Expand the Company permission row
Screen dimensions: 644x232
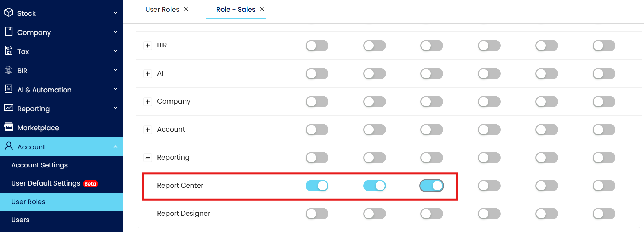point(148,101)
